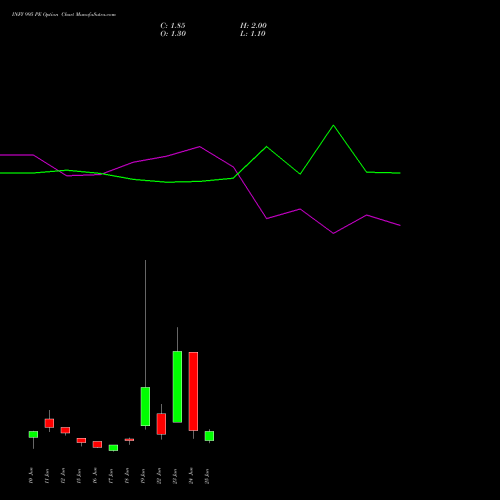Select the red candle for 16 Jun
The height and width of the screenshot is (500, 500).
tap(97, 444)
